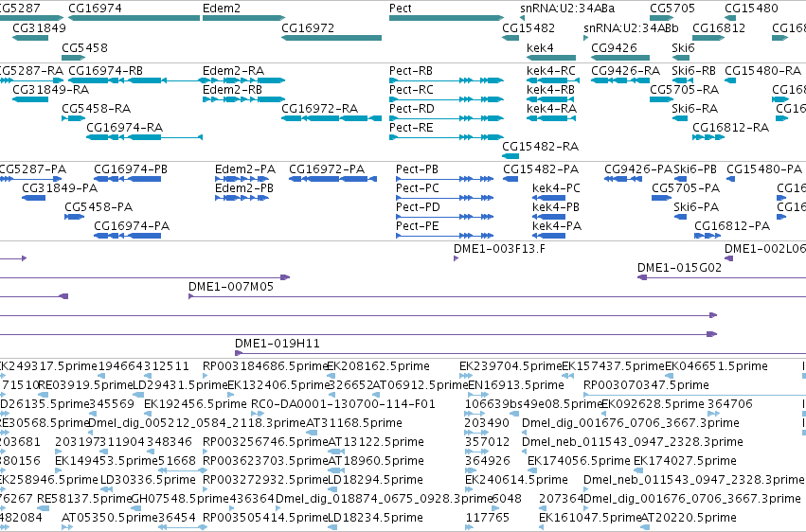The height and width of the screenshot is (532, 806).
Task: Click the Edem2-PB protein label
Action: [244, 188]
